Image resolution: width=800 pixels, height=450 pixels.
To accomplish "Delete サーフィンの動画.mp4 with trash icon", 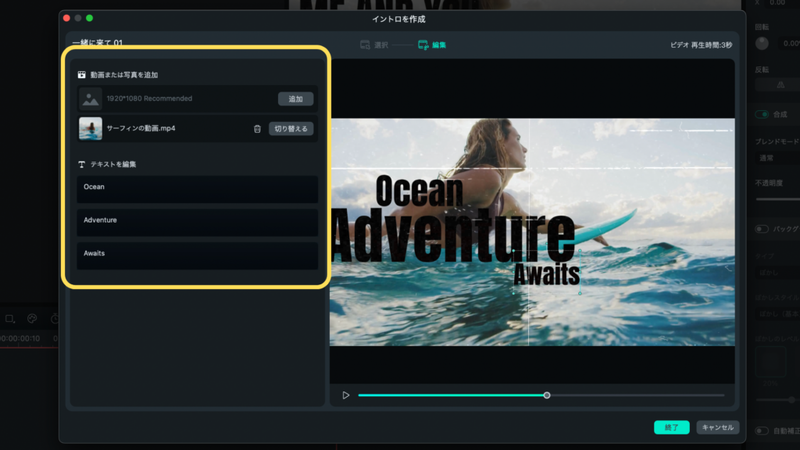I will [257, 129].
